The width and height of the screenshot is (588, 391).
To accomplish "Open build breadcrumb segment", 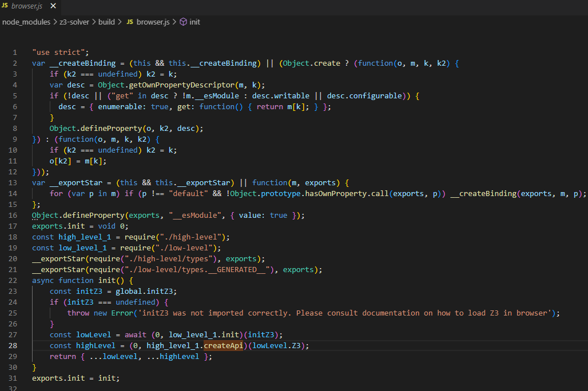I will (x=106, y=22).
